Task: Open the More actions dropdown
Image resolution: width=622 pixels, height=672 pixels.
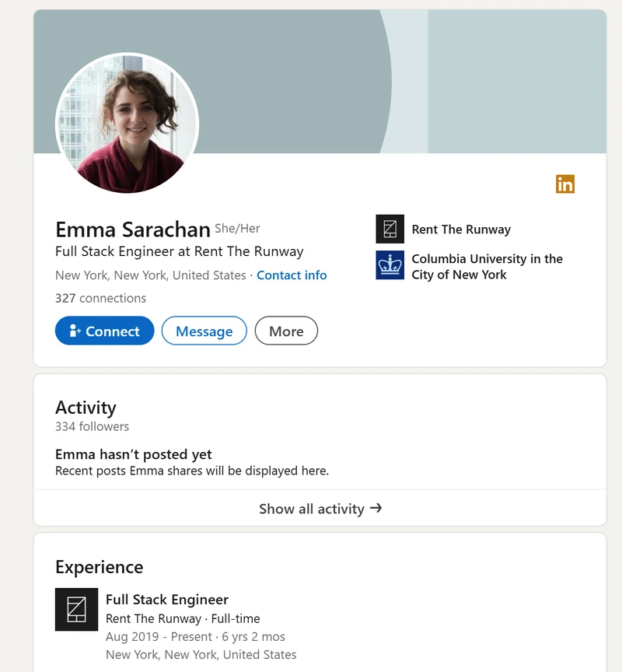Action: pos(286,331)
